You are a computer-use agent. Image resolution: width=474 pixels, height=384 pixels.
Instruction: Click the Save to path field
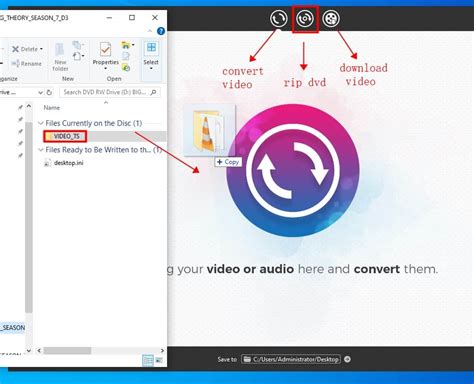pos(291,359)
